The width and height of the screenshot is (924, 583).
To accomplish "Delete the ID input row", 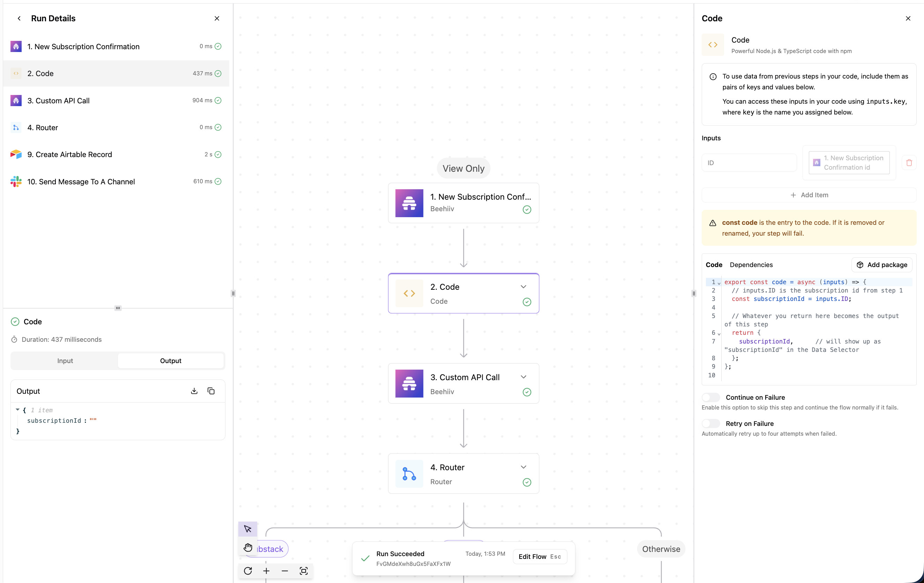I will pyautogui.click(x=909, y=163).
